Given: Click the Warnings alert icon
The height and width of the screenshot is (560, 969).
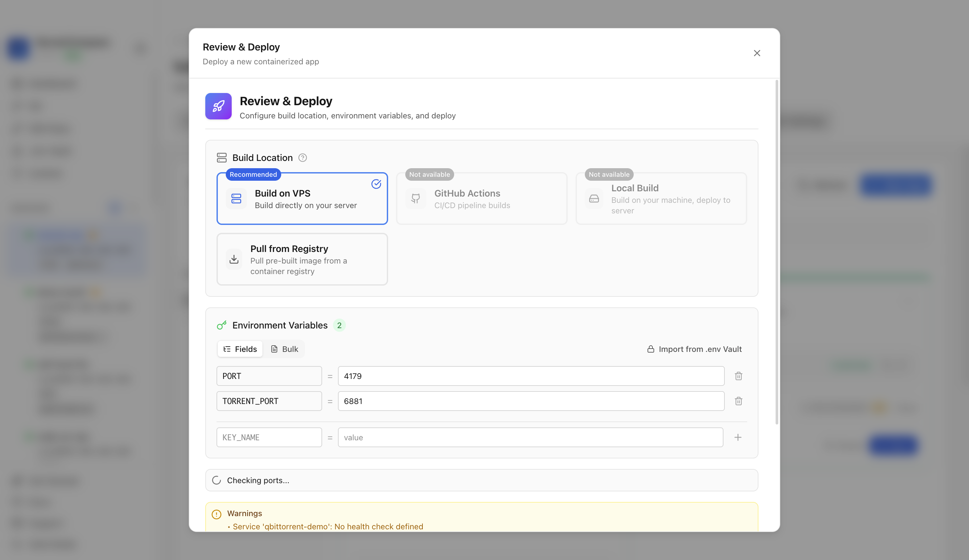Looking at the screenshot, I should [217, 514].
